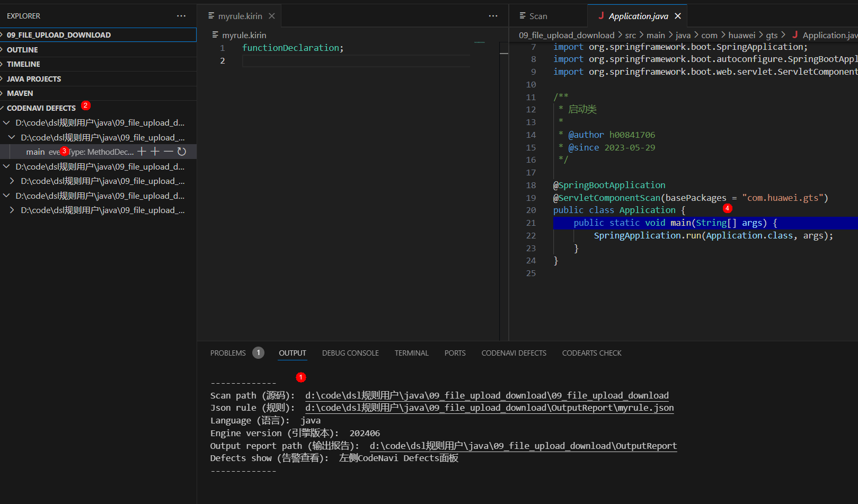
Task: Open the DEBUG CONSOLE panel tab
Action: click(x=350, y=353)
